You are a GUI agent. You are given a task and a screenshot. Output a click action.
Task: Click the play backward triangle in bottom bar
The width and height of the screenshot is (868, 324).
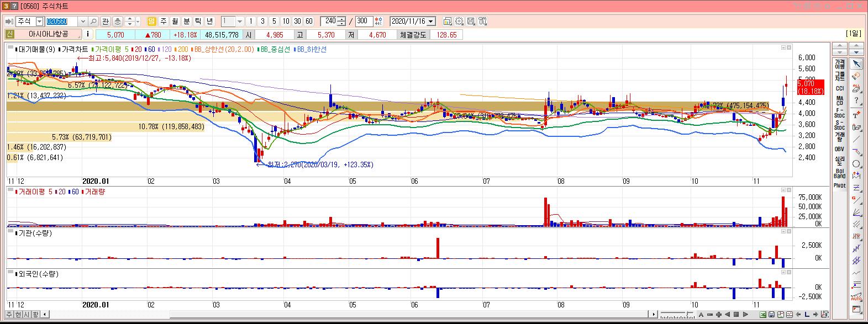728,315
